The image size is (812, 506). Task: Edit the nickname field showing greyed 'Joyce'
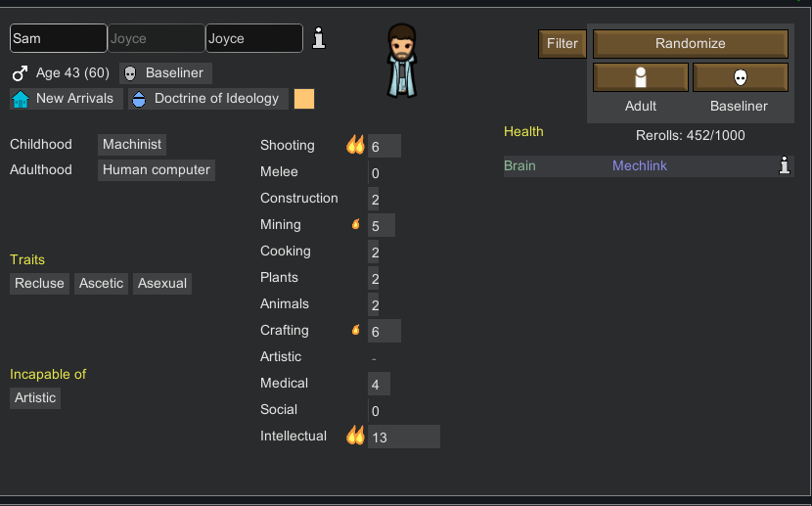tap(156, 38)
